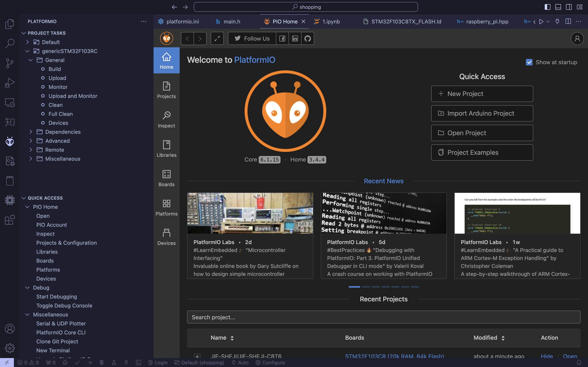Open the STM32F103C8 board link
The image size is (588, 367).
click(394, 356)
